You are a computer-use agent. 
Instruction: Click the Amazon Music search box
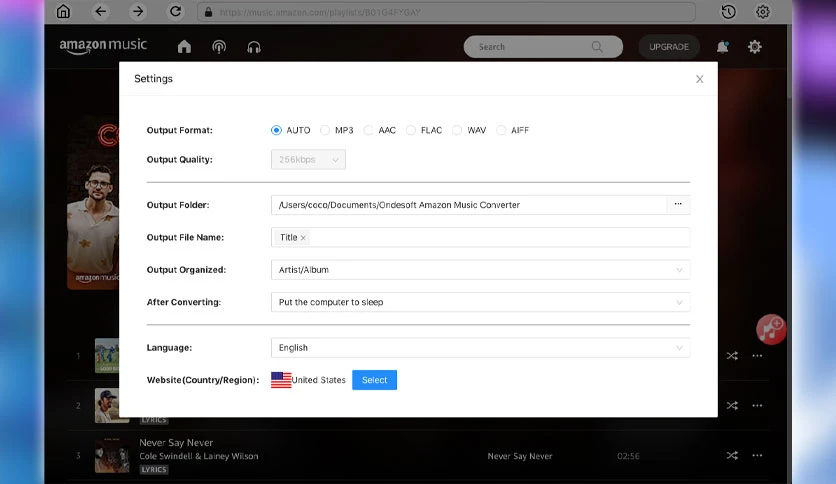543,47
